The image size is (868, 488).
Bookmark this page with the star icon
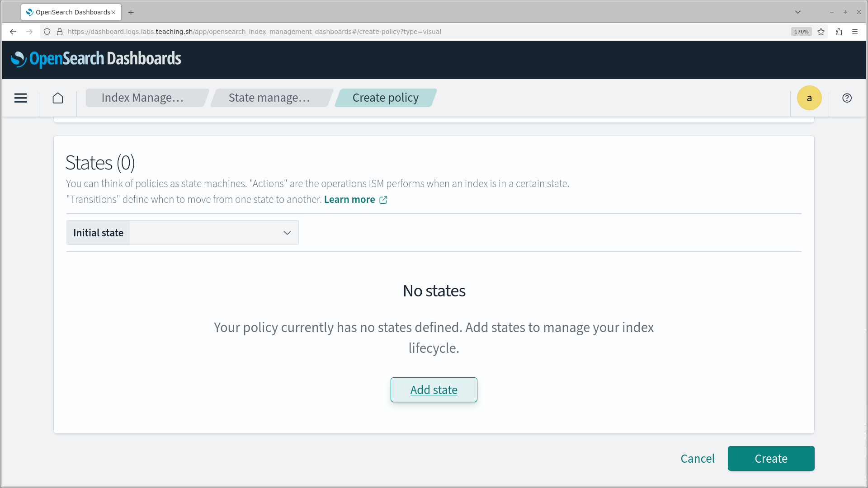(821, 32)
